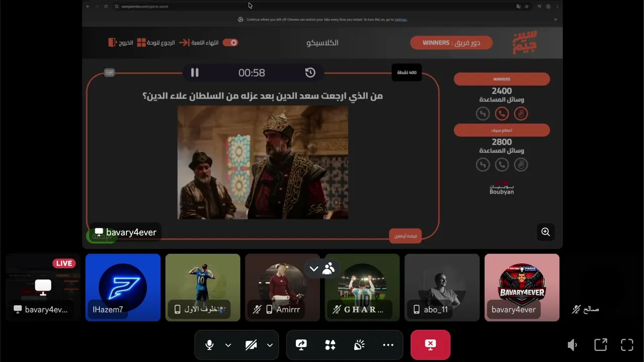
Task: Select خلوف الاول participant tile
Action: pos(203,288)
